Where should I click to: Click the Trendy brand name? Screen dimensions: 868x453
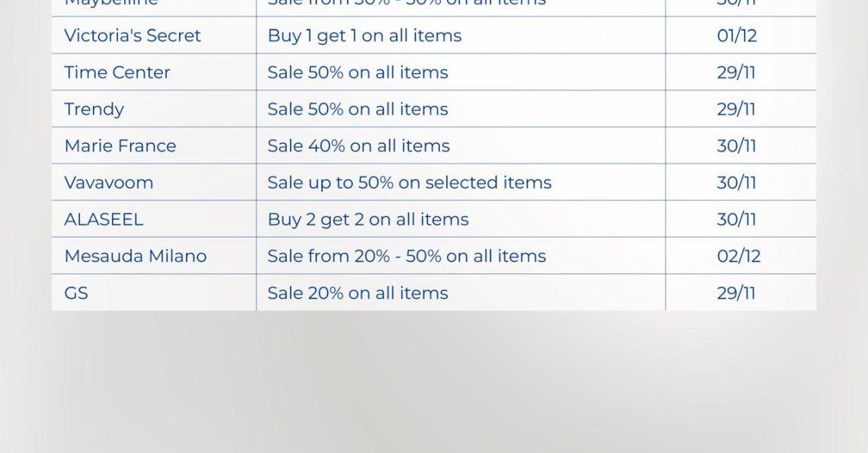click(x=94, y=109)
